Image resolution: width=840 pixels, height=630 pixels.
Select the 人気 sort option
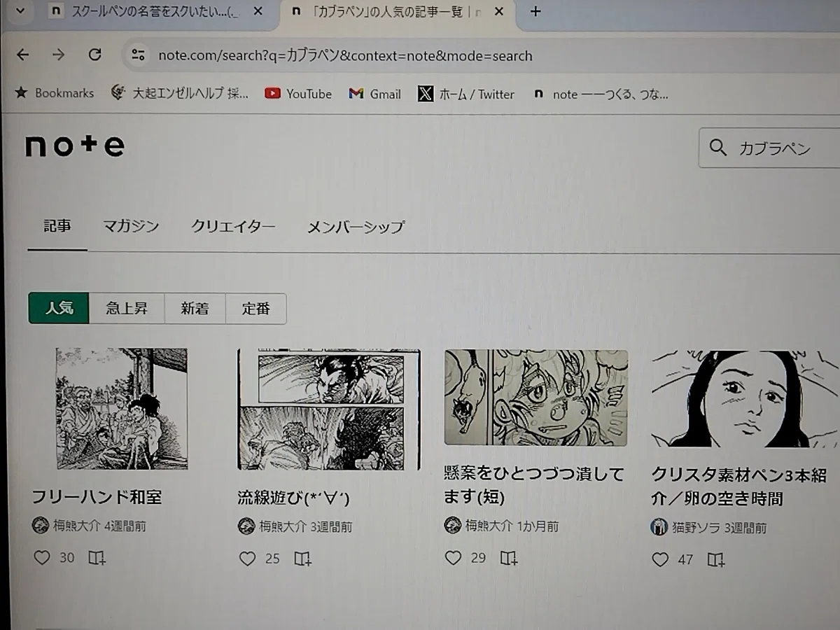tap(59, 308)
